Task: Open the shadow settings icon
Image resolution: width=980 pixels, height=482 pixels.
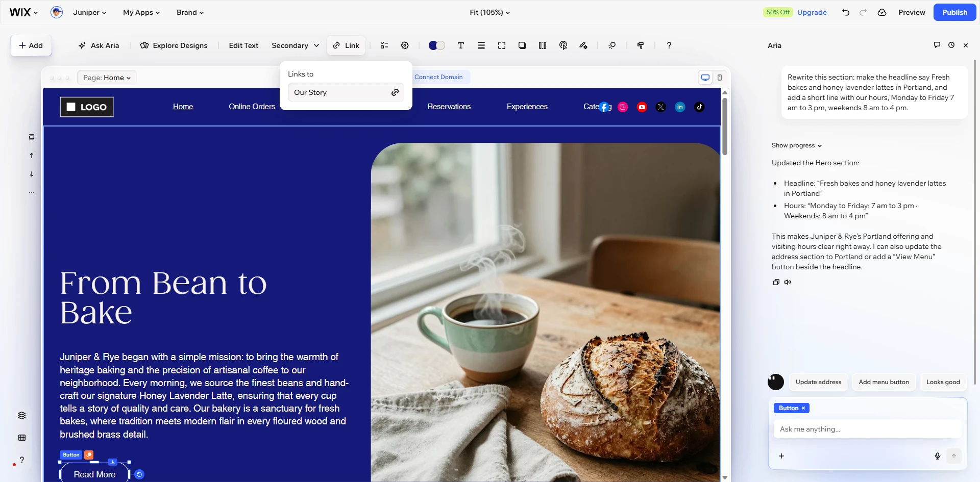Action: tap(522, 45)
